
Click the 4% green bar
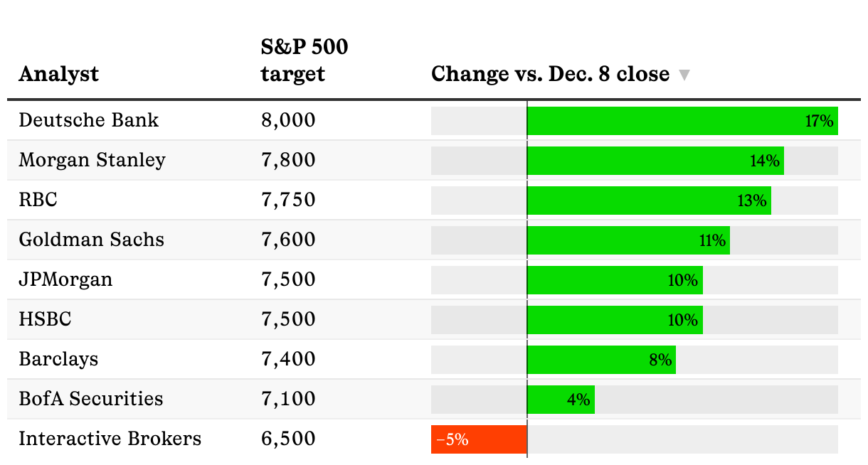(x=560, y=400)
